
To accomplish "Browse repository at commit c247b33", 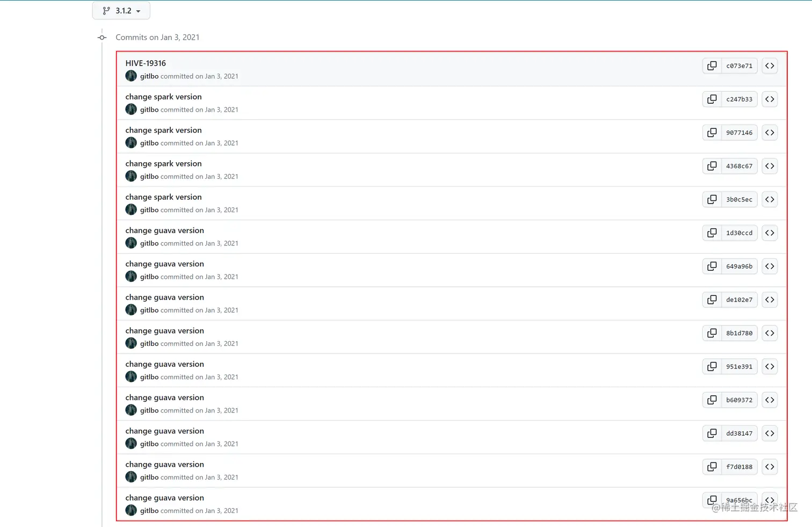I will point(770,99).
